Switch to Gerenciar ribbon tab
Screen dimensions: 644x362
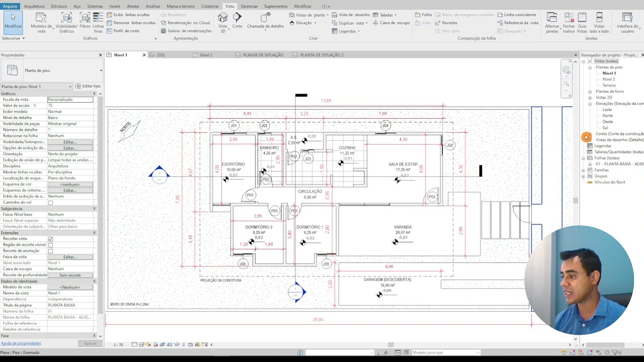pyautogui.click(x=249, y=6)
